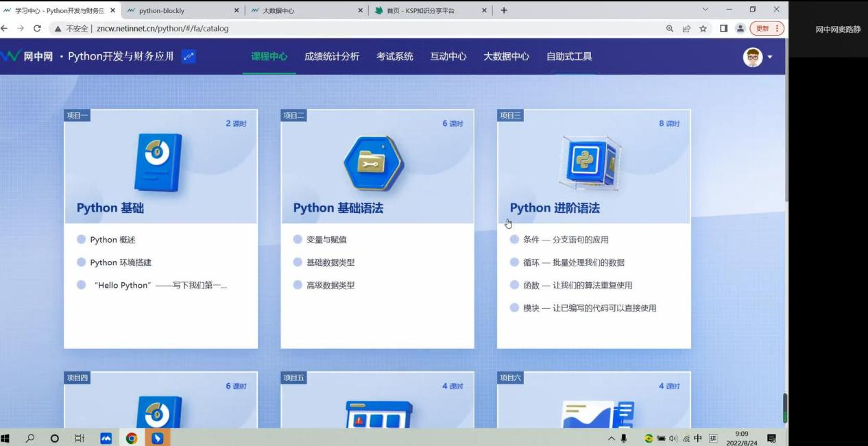Close the python-blockly browser tab
This screenshot has height=446, width=868.
point(237,10)
